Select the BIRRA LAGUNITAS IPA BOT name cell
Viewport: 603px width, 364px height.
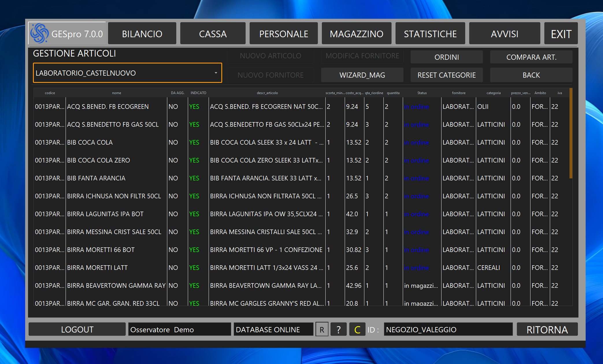[116, 214]
